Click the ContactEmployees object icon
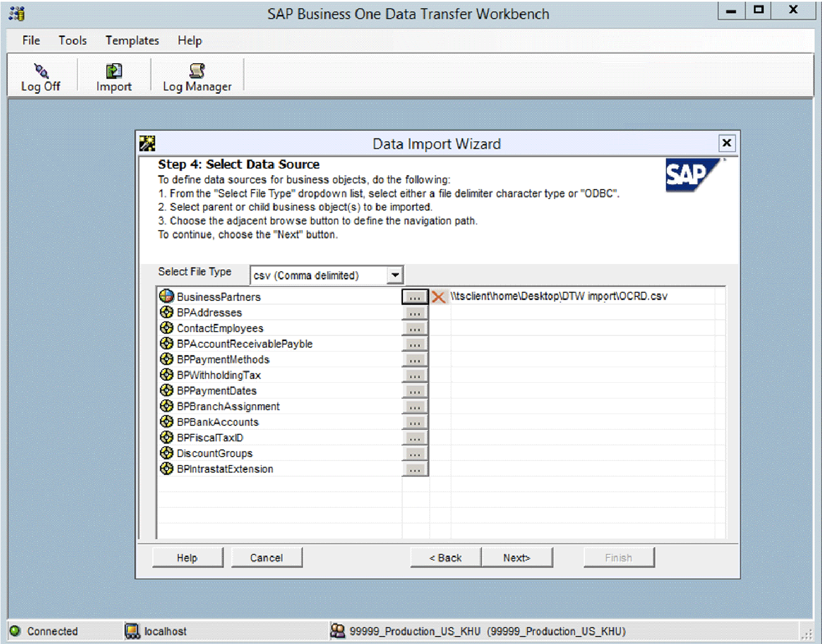 click(166, 328)
